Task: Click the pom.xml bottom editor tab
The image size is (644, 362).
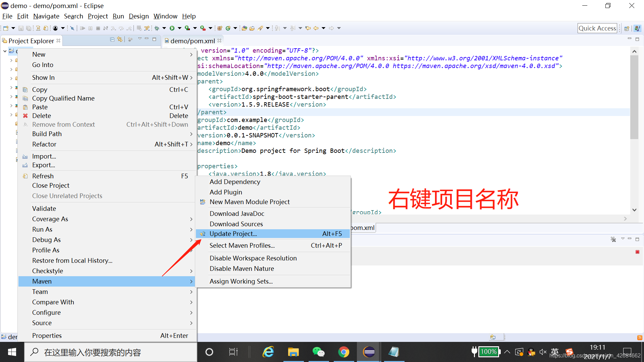Action: click(363, 228)
